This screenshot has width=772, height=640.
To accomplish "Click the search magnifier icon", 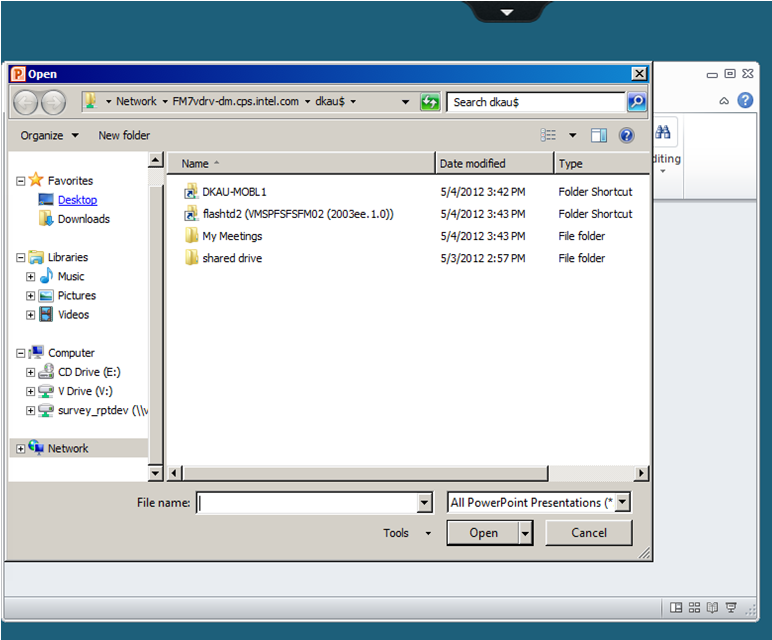I will 636,102.
